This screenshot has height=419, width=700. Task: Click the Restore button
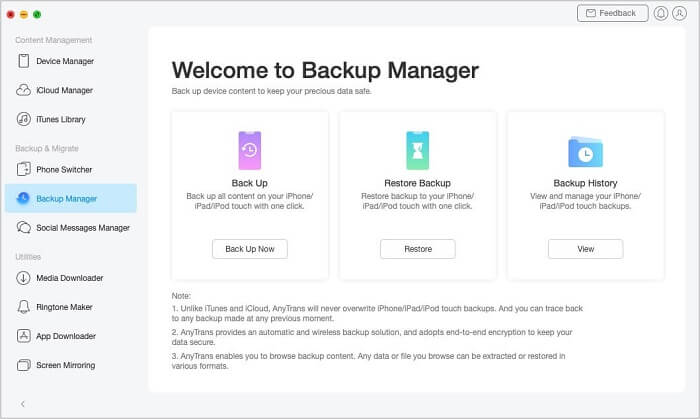[418, 249]
